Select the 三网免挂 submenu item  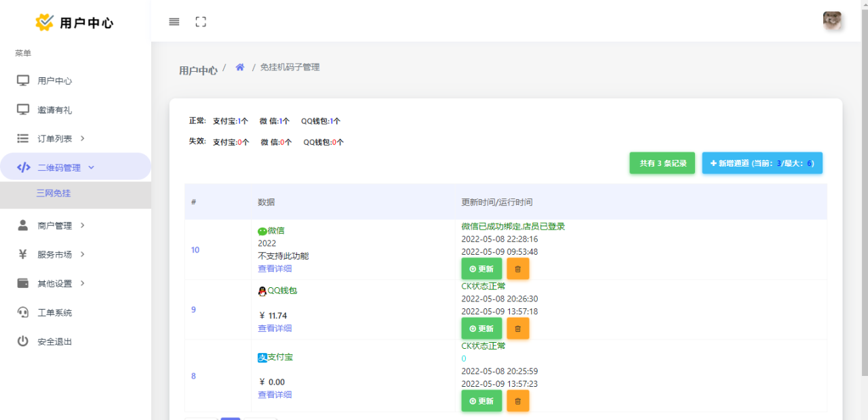click(x=54, y=194)
